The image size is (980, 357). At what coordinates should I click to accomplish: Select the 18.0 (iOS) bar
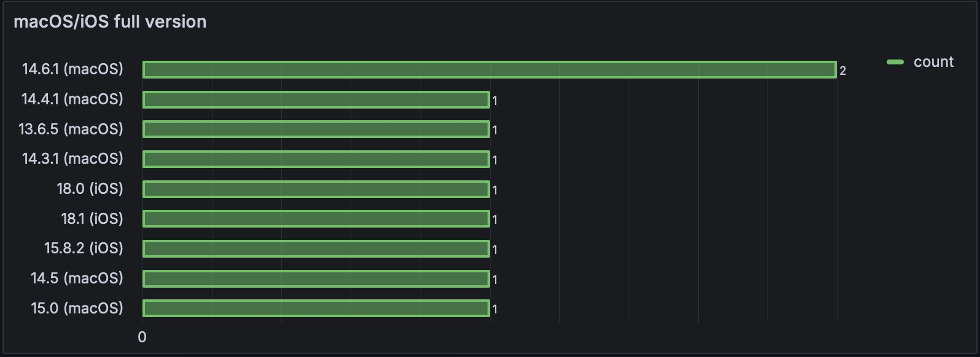pos(316,189)
